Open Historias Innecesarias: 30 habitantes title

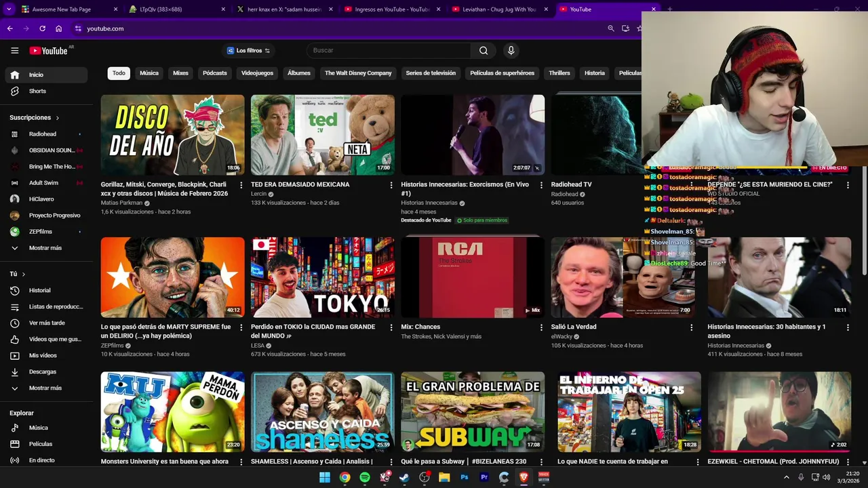tap(766, 331)
